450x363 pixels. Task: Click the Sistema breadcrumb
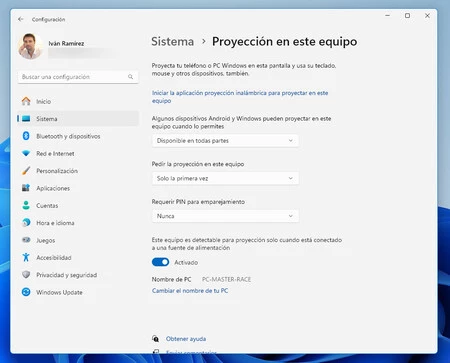tap(172, 42)
